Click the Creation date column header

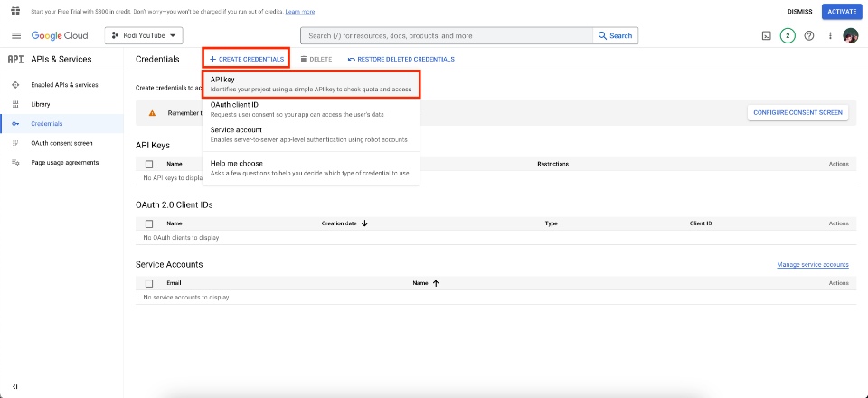(x=338, y=223)
